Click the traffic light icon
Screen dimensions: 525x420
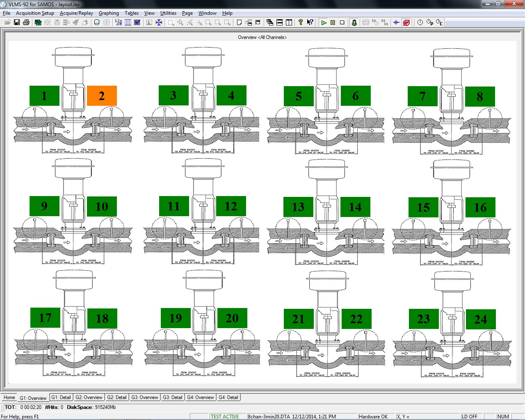coord(354,23)
